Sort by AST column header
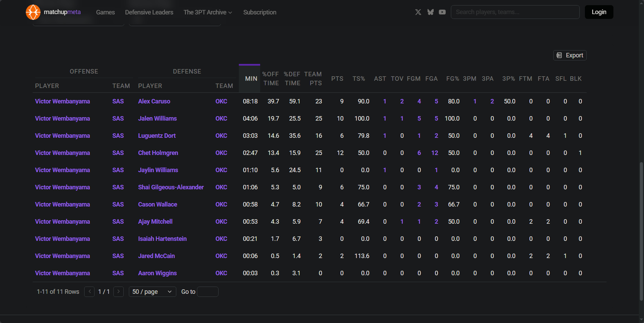 pyautogui.click(x=380, y=79)
